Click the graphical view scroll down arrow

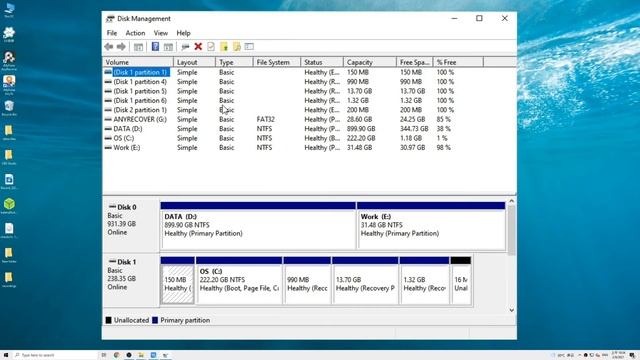[x=511, y=310]
